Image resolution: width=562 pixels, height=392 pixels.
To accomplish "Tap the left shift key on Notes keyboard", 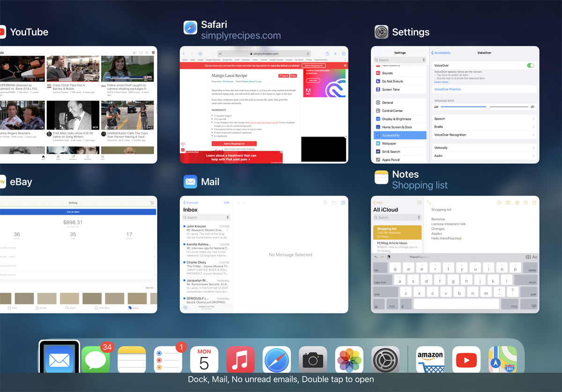I will pyautogui.click(x=385, y=292).
